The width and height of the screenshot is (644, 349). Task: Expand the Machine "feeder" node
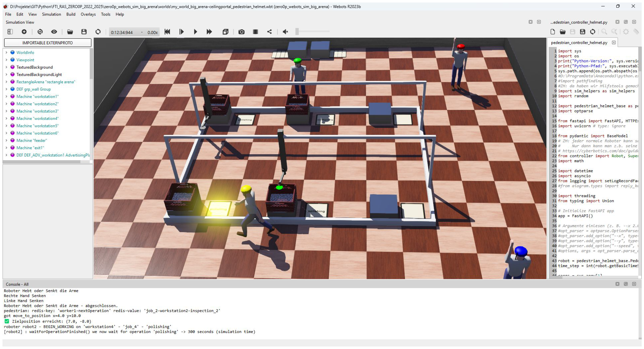click(6, 140)
